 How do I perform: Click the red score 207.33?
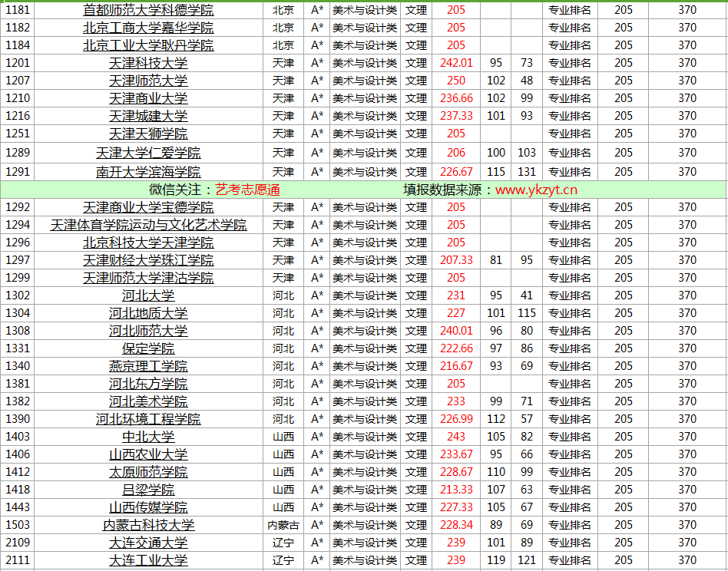click(456, 260)
